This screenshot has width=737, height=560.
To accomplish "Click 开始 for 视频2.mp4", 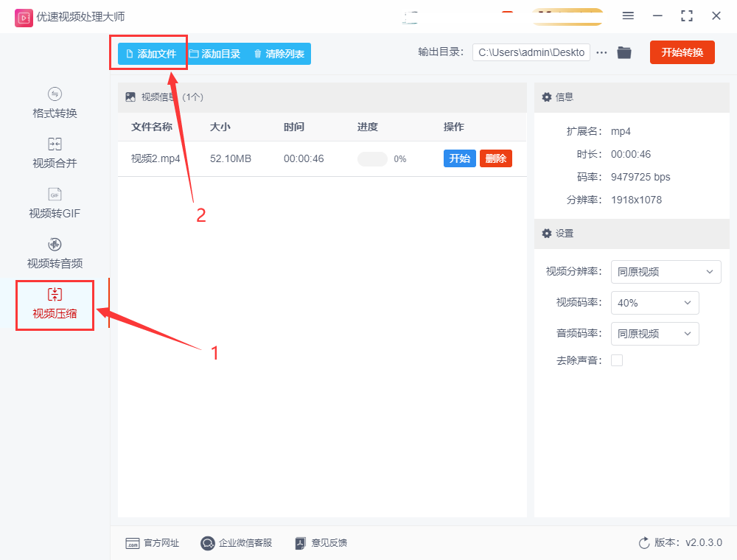I will pos(459,158).
